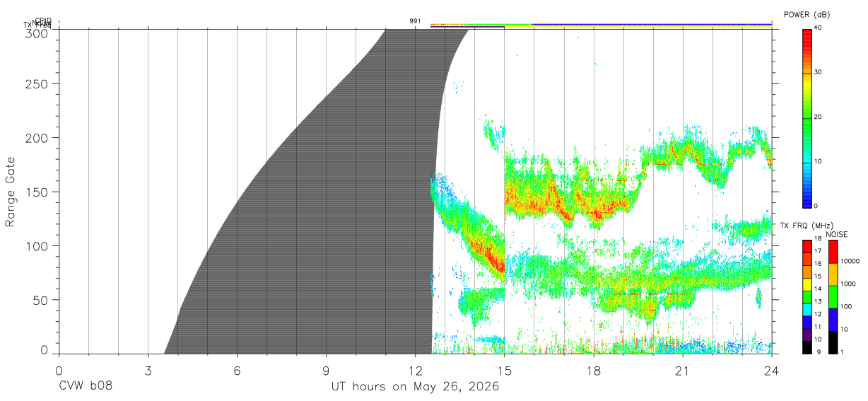Click the orange swatch of NOISE legend
Image resolution: width=868 pixels, height=401 pixels.
(833, 274)
